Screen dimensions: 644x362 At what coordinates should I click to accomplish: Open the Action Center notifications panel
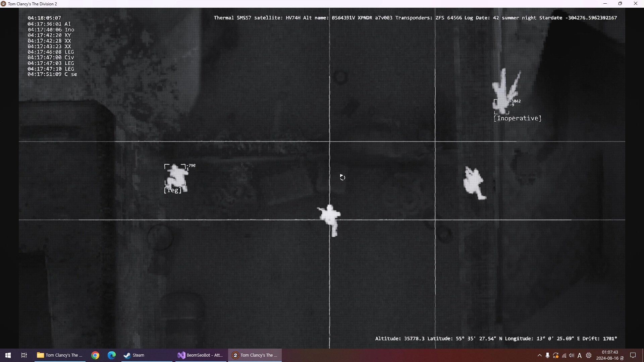(633, 355)
